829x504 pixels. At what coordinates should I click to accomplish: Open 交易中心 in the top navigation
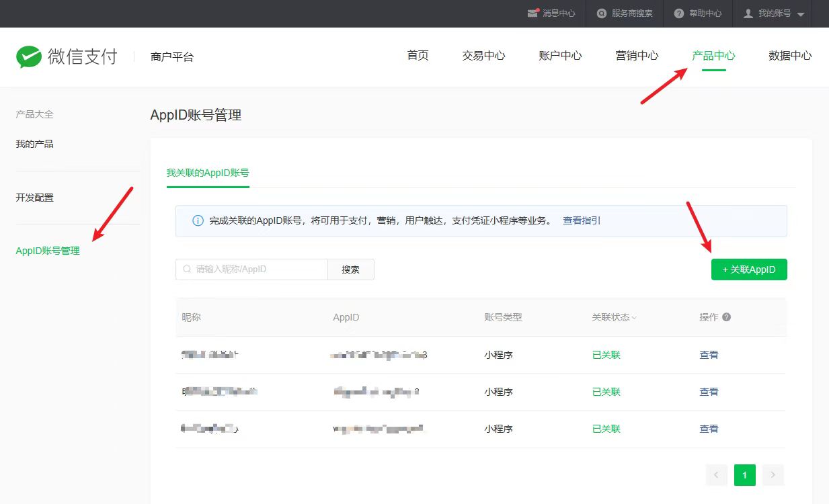(483, 56)
